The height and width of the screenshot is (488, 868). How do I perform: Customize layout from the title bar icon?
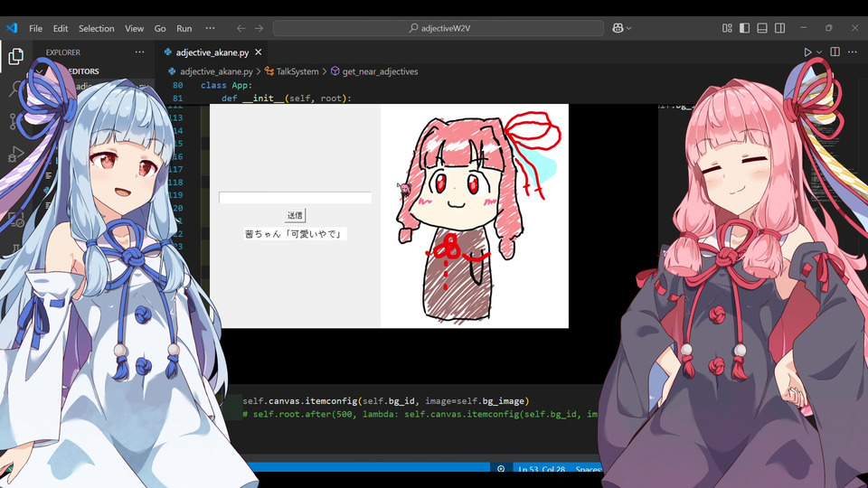point(727,28)
